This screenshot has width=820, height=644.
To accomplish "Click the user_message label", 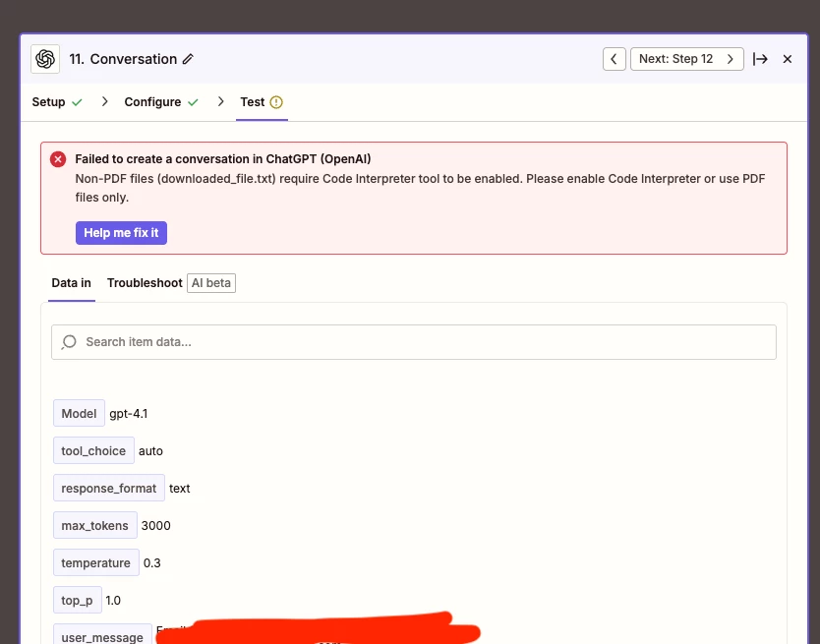I will 102,634.
